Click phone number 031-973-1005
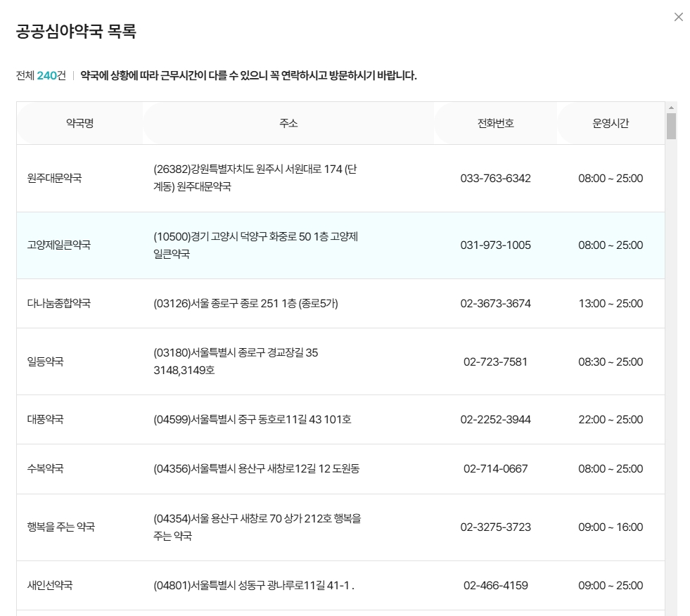The height and width of the screenshot is (616, 690). pos(495,244)
